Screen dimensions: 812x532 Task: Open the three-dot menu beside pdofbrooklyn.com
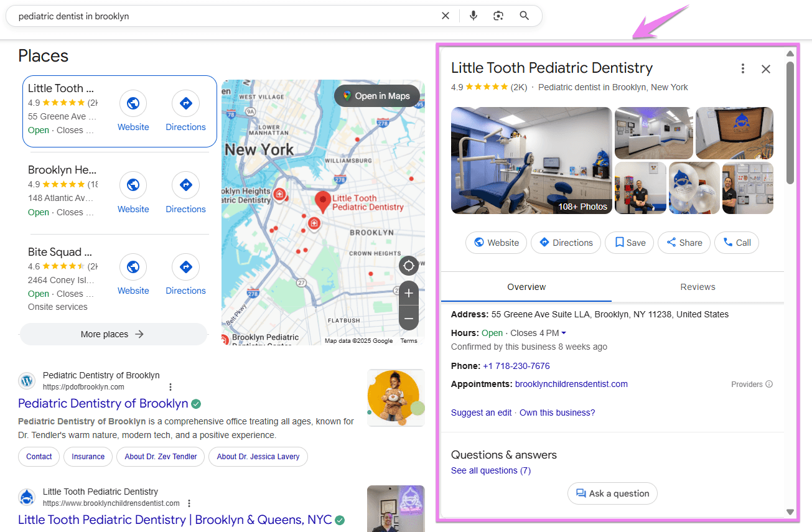[x=170, y=386]
